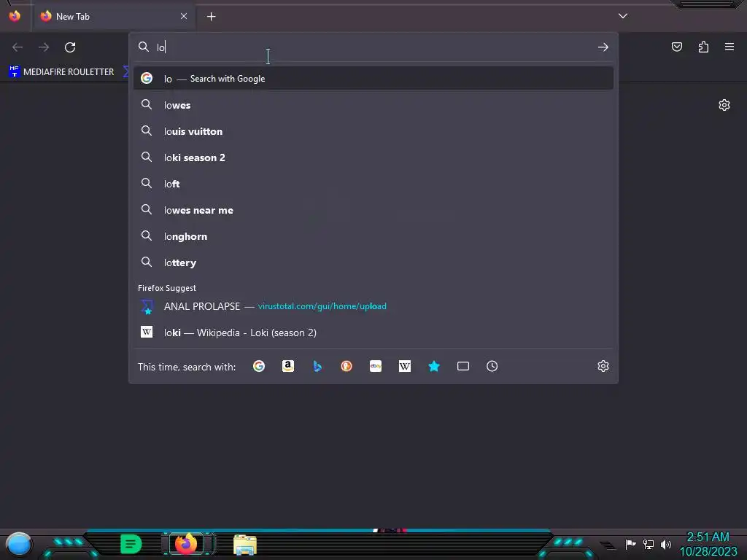Open the Extensions menu

click(x=703, y=47)
